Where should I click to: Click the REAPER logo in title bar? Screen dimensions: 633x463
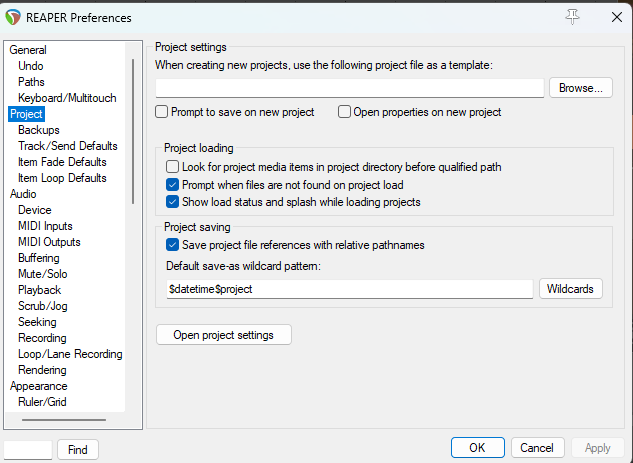point(13,17)
